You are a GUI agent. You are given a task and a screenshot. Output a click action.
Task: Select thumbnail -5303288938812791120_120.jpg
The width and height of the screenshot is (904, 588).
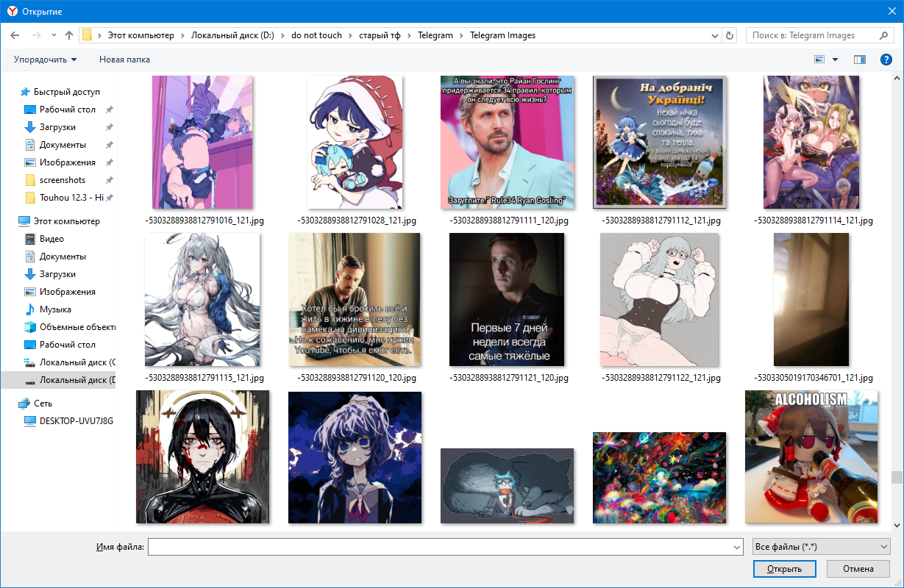click(x=355, y=299)
